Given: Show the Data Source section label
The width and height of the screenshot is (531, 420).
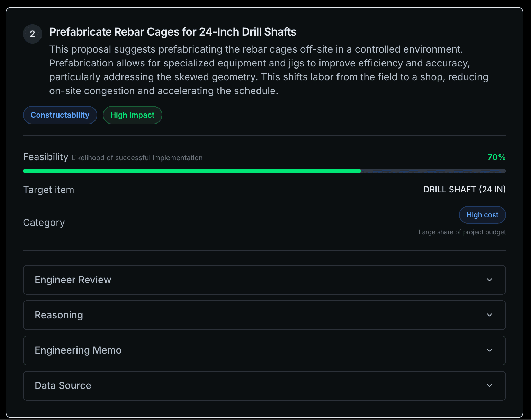Looking at the screenshot, I should tap(63, 385).
